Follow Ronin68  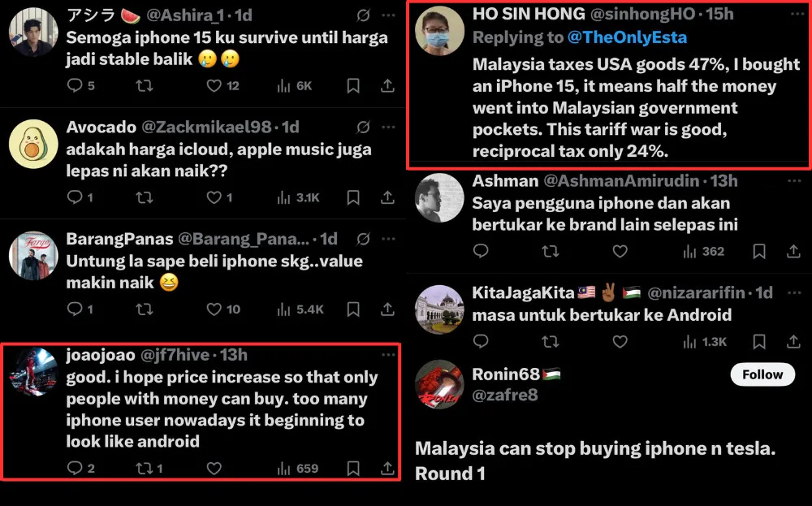(x=762, y=374)
